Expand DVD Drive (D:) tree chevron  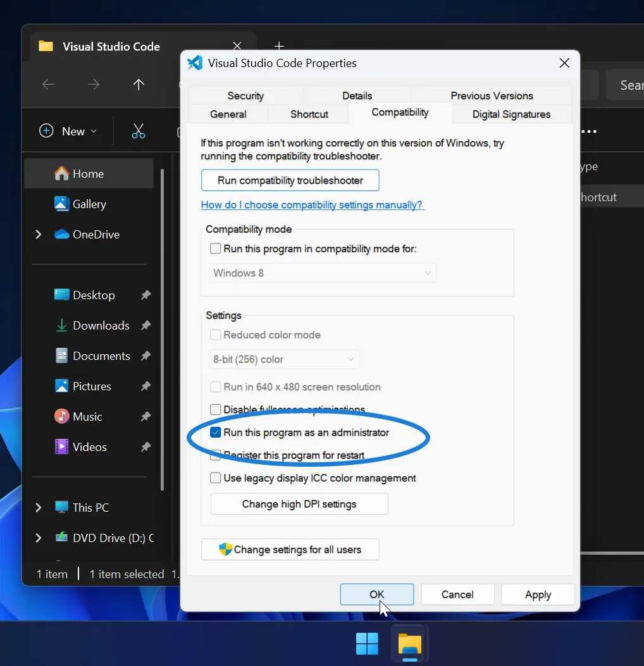38,538
